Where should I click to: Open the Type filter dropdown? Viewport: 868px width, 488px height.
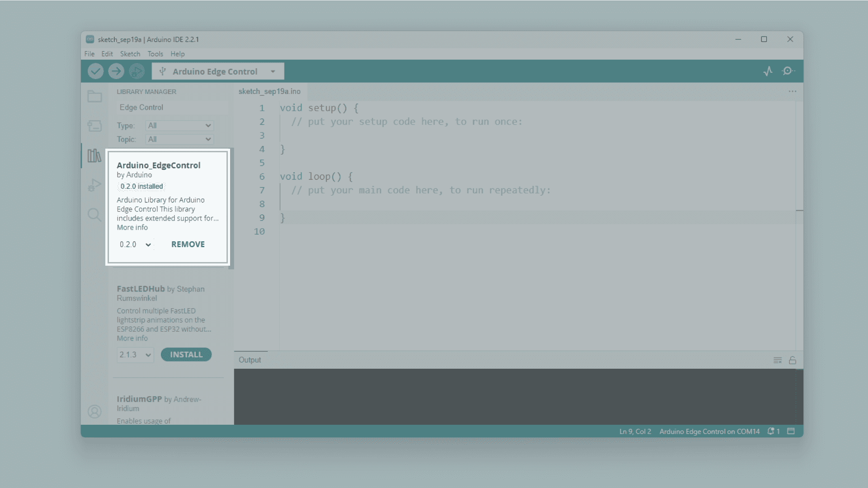tap(179, 126)
